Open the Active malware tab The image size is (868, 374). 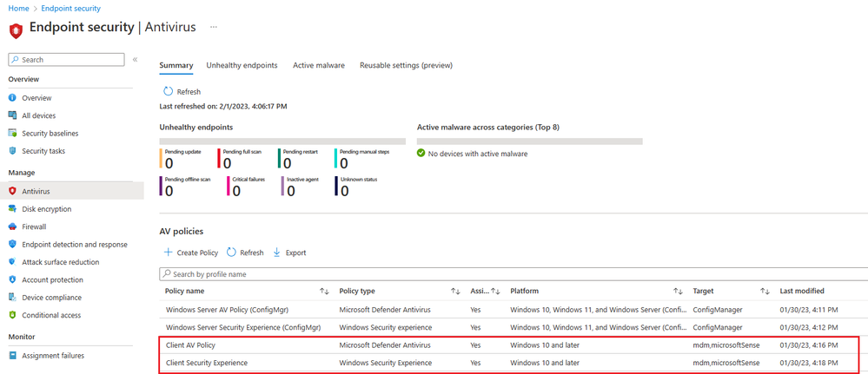tap(319, 65)
